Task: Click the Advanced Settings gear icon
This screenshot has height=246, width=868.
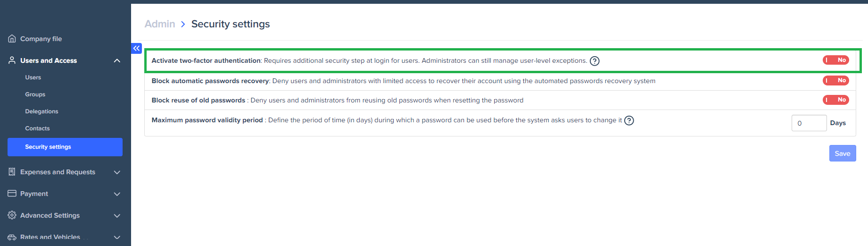Action: coord(12,215)
